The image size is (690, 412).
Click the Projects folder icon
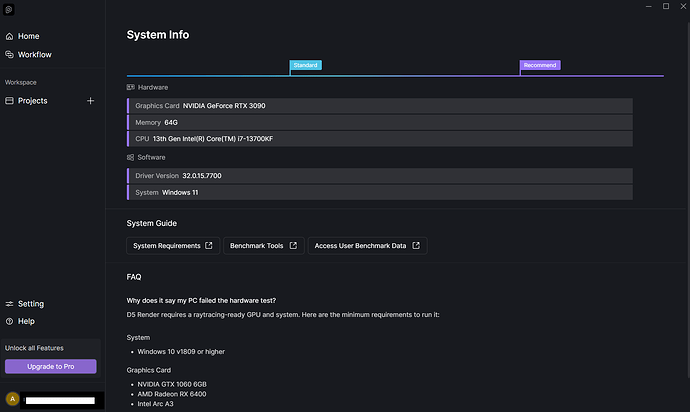tap(9, 101)
